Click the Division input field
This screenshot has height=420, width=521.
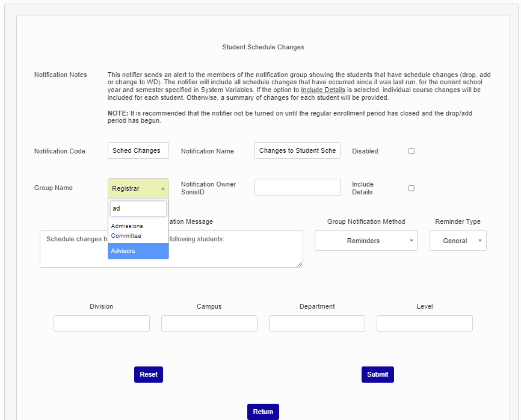[x=101, y=324]
